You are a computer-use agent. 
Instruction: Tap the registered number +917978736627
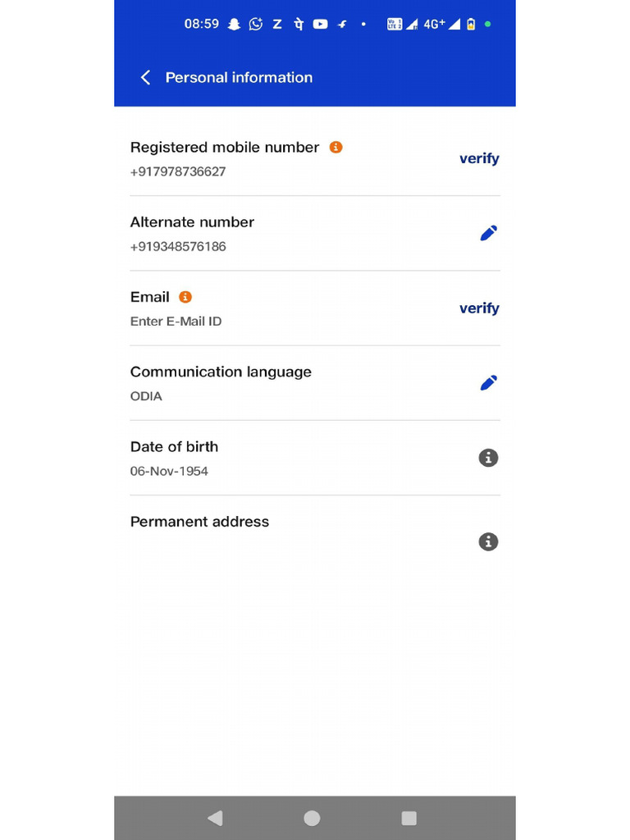[178, 172]
